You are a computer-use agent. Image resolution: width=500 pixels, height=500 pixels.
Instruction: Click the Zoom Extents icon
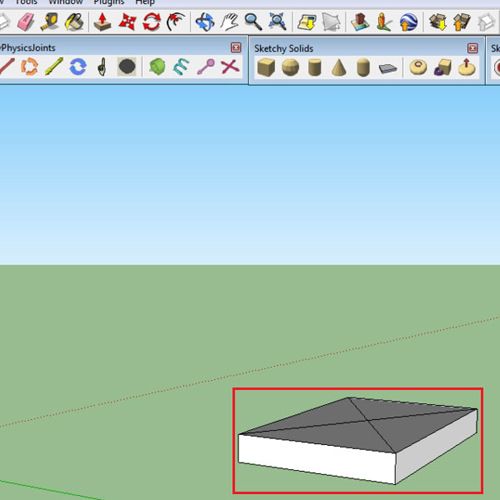(277, 22)
